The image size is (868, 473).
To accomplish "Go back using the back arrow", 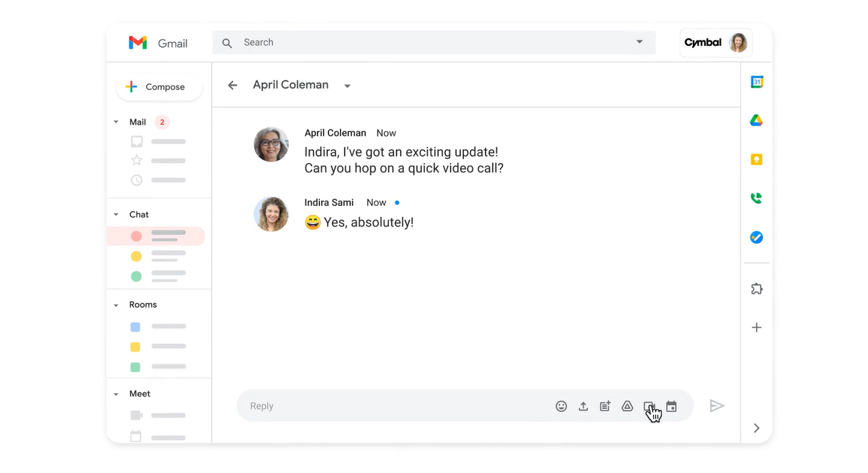I will pos(232,84).
